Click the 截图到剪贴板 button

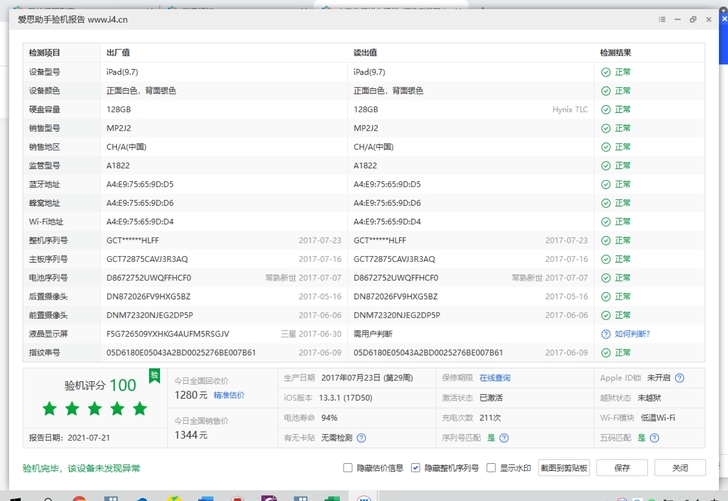(x=564, y=468)
